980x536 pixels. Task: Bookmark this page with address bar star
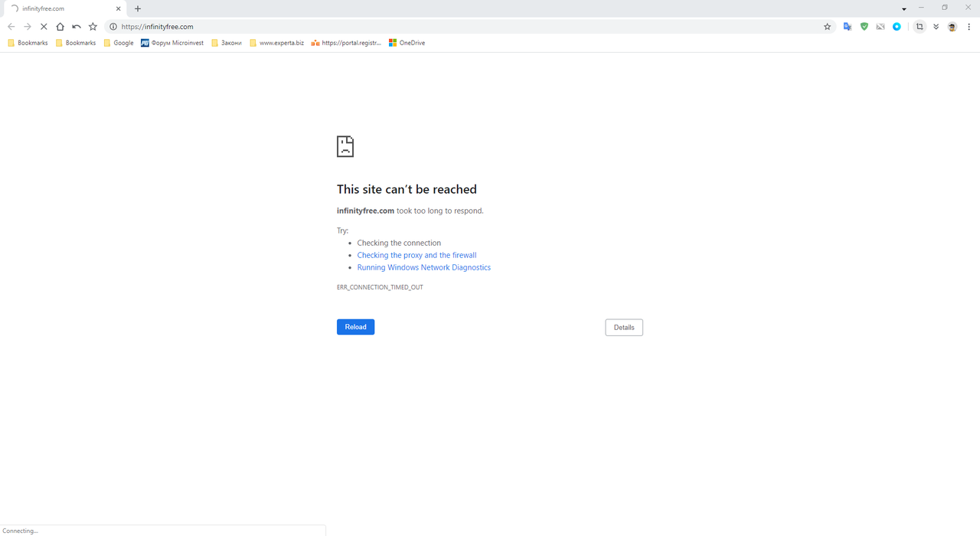[827, 27]
